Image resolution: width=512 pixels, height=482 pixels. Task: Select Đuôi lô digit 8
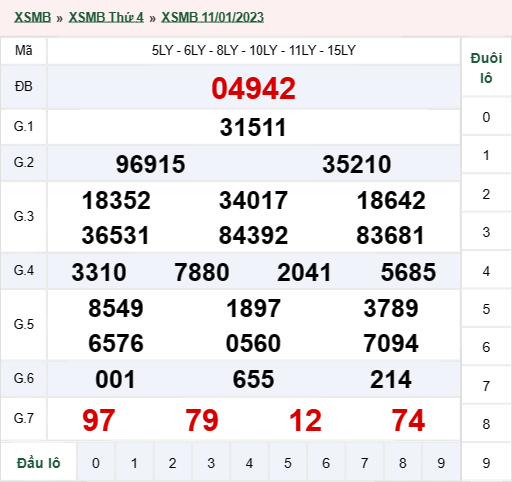pyautogui.click(x=486, y=424)
